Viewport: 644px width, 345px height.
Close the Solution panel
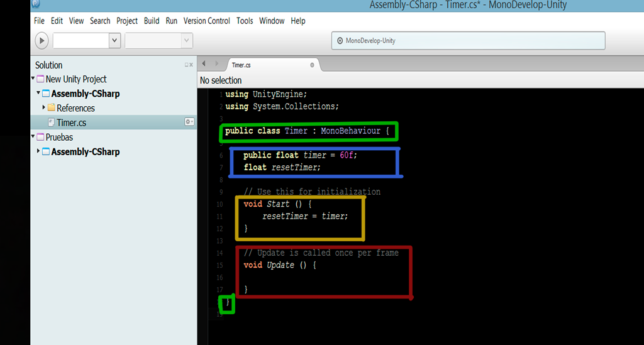click(191, 65)
